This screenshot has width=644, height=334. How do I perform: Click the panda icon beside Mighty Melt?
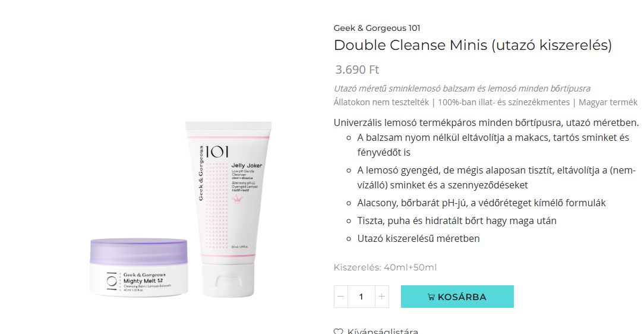tap(160, 281)
